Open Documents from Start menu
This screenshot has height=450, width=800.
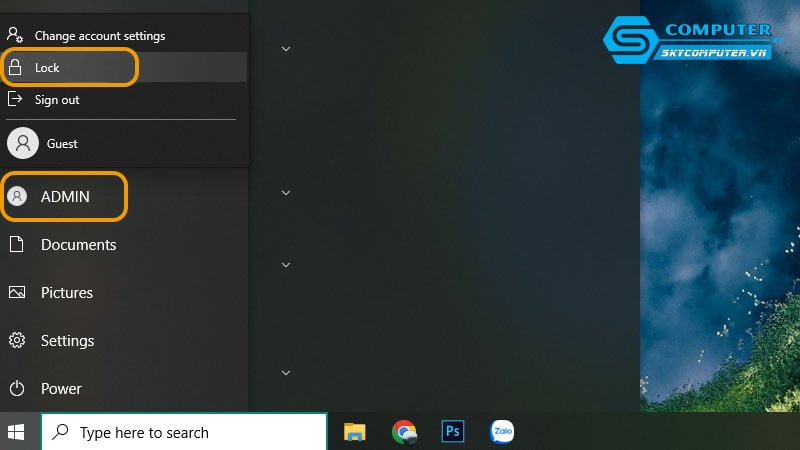click(x=123, y=244)
